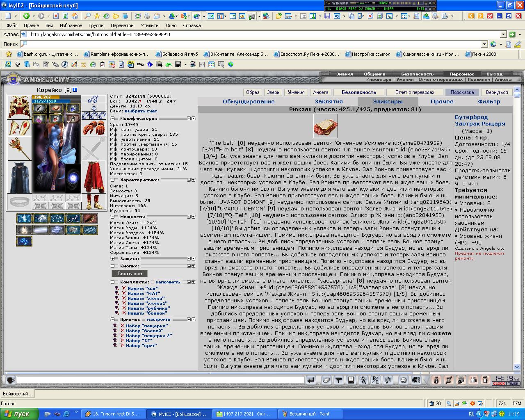Click the orange HP bar 396/707
Screen dimensions: 525x420
(x=56, y=97)
